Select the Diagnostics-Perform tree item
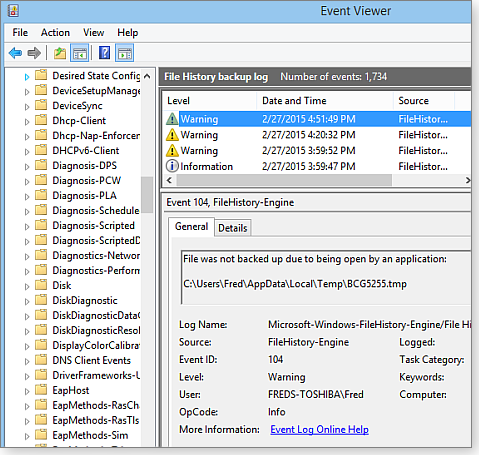 coord(96,270)
